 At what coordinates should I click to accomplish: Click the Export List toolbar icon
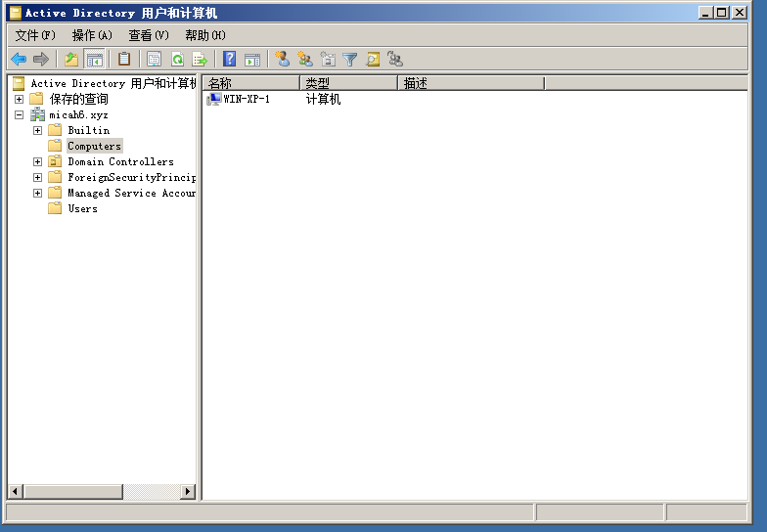tap(200, 60)
